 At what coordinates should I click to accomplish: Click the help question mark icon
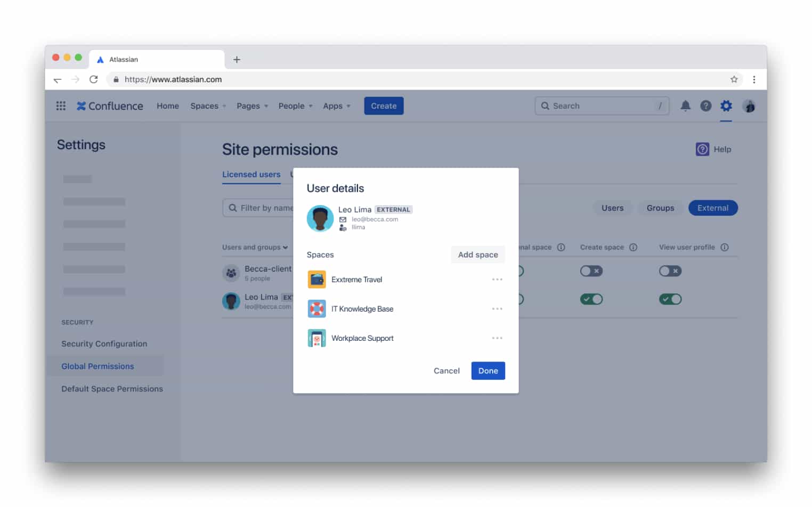pyautogui.click(x=706, y=105)
